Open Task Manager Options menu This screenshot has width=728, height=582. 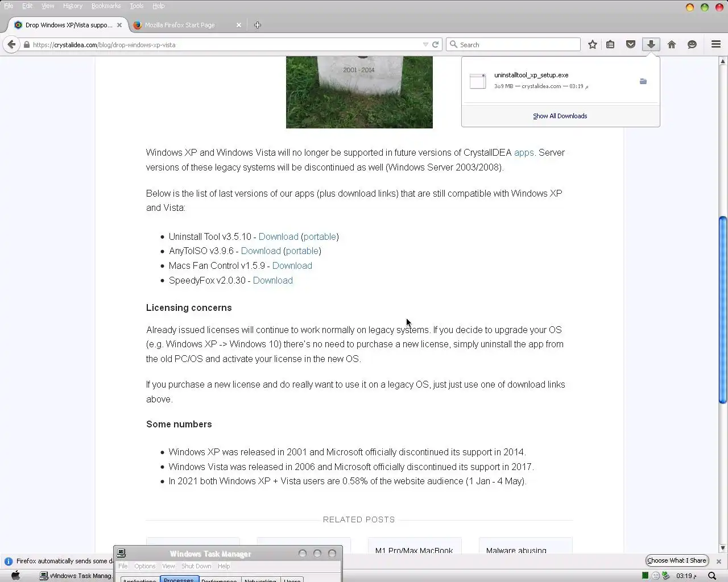coord(144,566)
